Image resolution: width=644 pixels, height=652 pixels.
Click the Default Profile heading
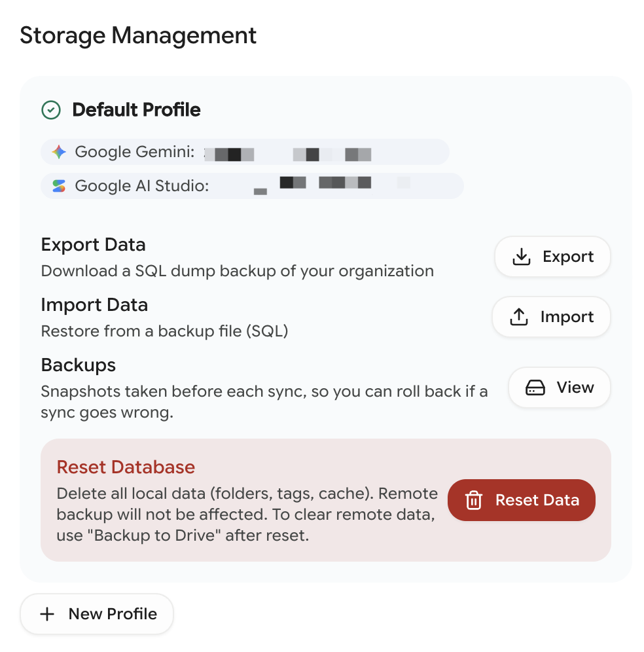tap(136, 110)
